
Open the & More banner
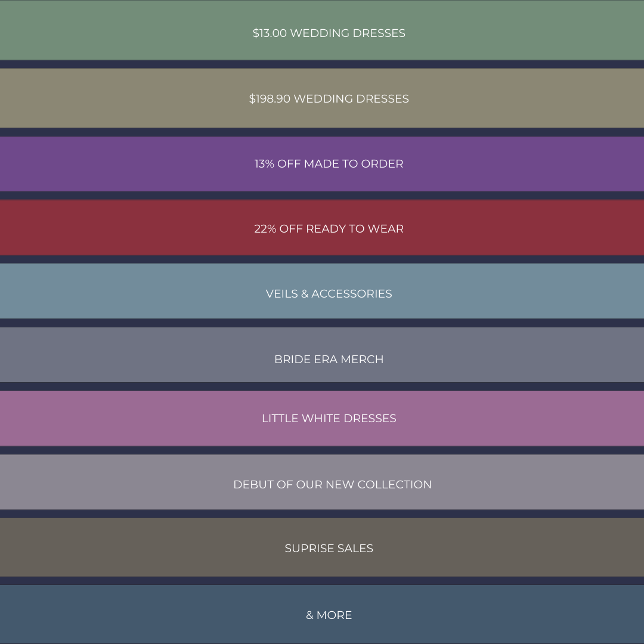322,614
